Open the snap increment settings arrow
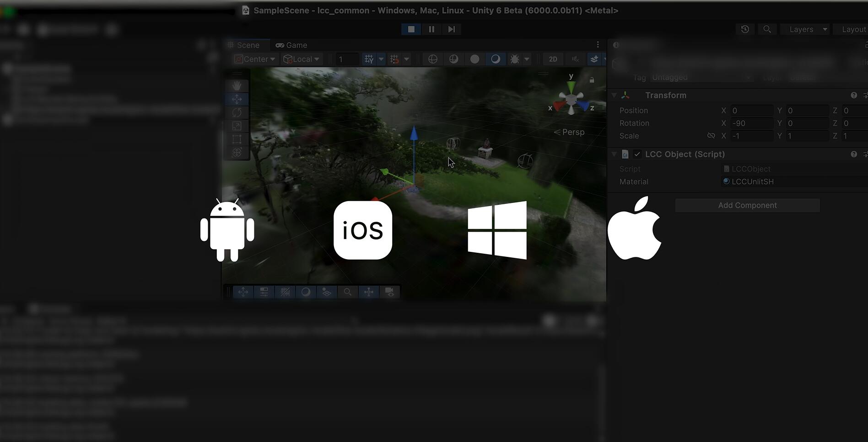Viewport: 868px width, 442px height. tap(406, 59)
